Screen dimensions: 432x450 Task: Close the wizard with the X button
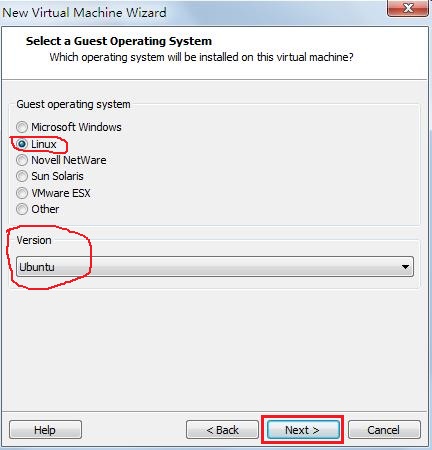tap(408, 8)
